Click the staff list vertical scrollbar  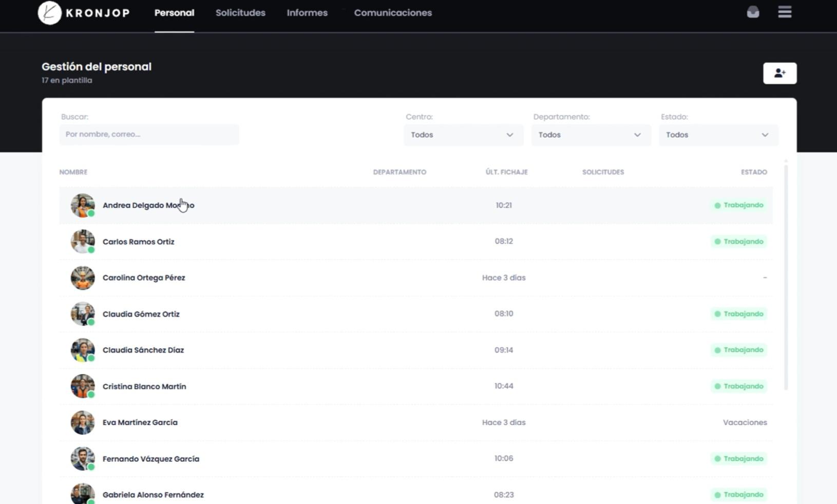(786, 277)
